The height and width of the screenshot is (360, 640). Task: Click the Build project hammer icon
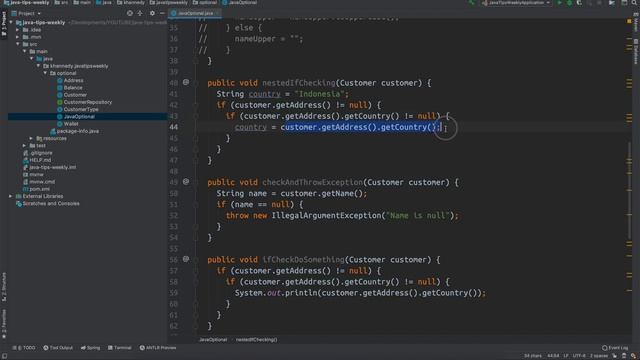tap(471, 3)
